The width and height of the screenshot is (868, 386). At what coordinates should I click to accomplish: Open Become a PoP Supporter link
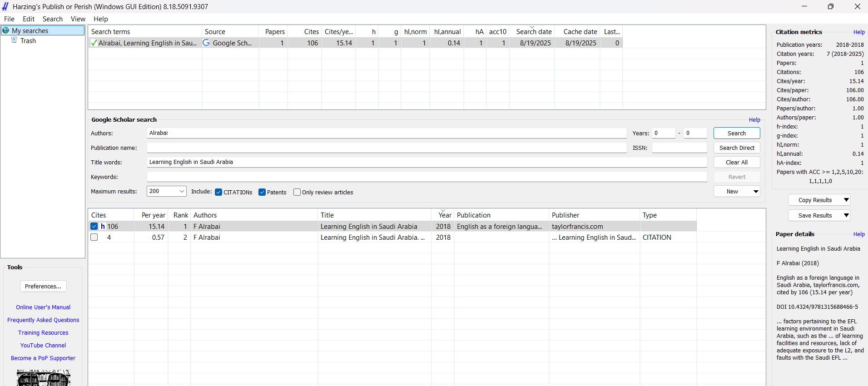click(x=43, y=358)
